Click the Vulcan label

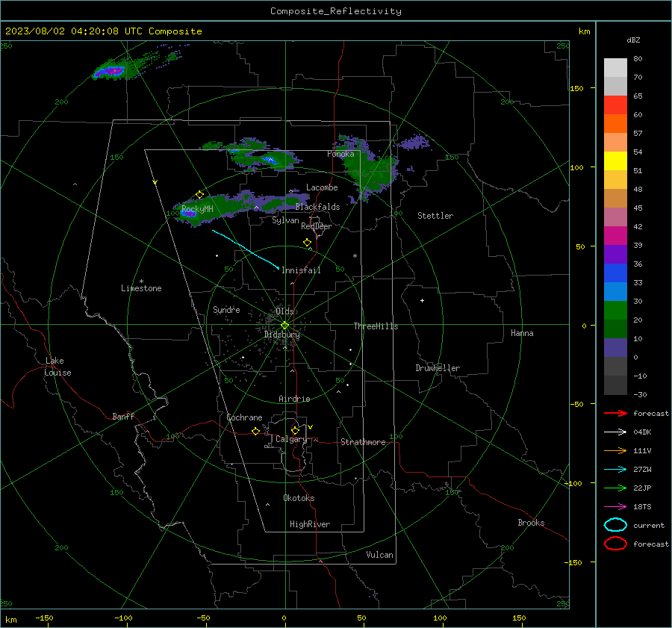click(x=379, y=555)
